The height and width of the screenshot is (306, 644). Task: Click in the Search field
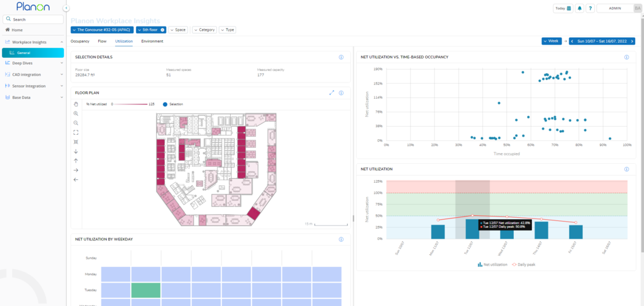click(33, 20)
